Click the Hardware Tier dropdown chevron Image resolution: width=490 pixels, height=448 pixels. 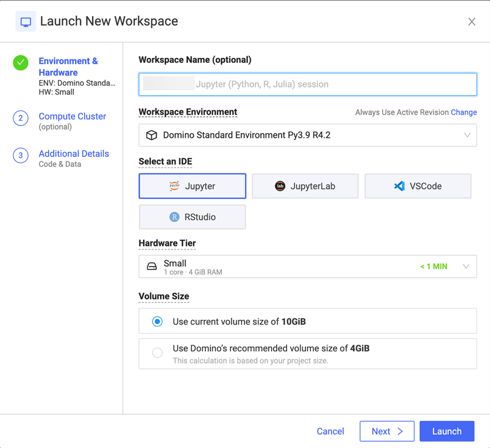pos(466,266)
